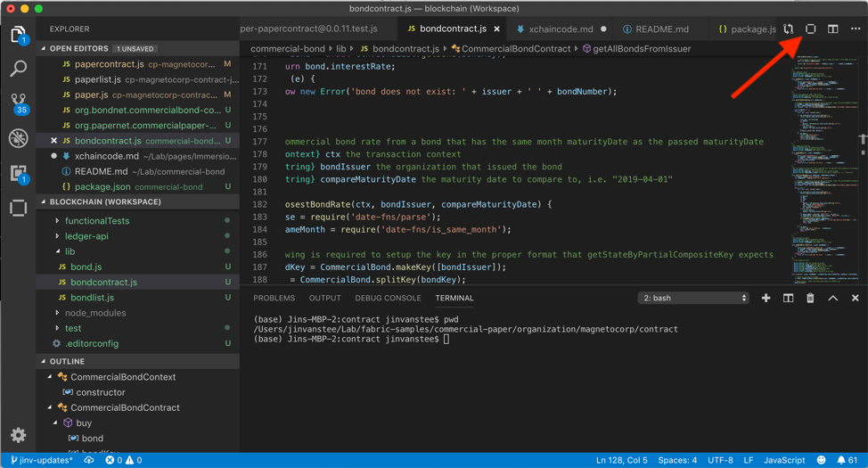Open the Extensions view in activity bar

(19, 174)
